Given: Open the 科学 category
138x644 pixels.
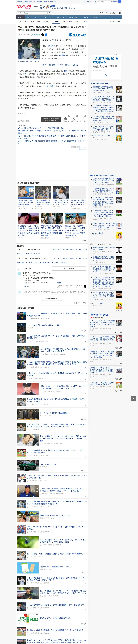Looking at the screenshot, I should (x=71, y=21).
